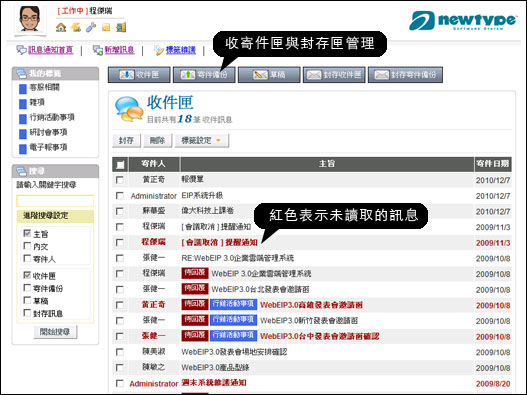Open the 標籤設定 dropdown

(x=202, y=141)
